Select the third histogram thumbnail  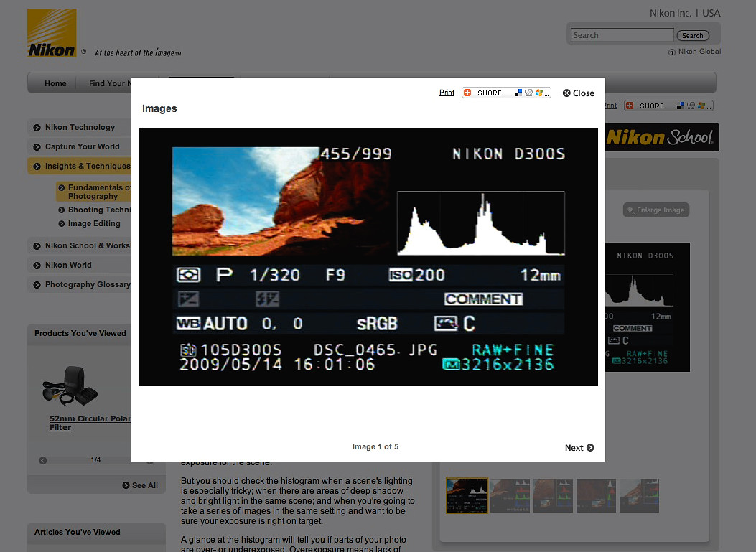(553, 495)
